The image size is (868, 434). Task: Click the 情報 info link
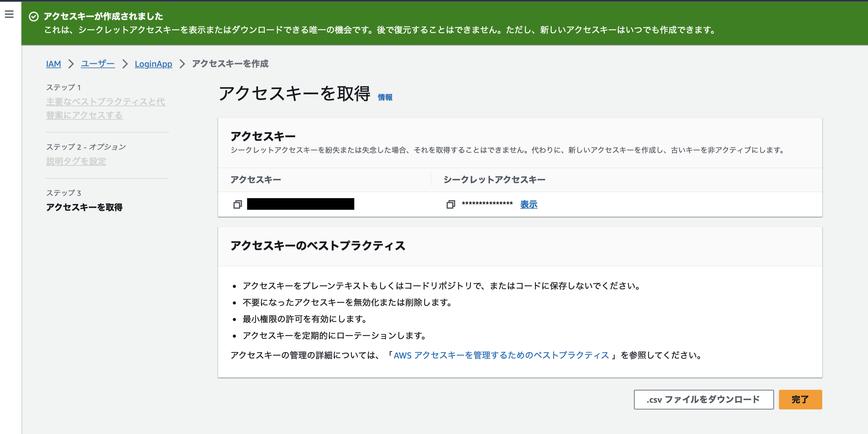point(385,97)
